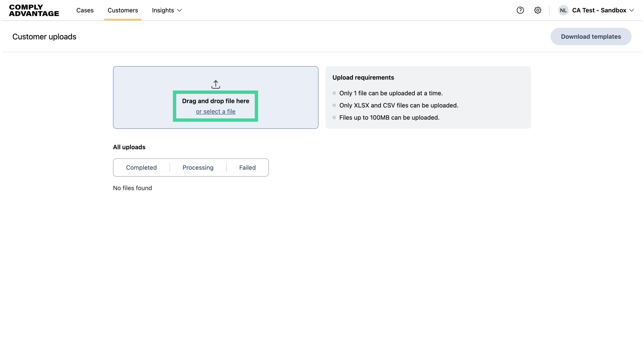
Task: Click the "Drag and drop file here" text
Action: [x=216, y=101]
